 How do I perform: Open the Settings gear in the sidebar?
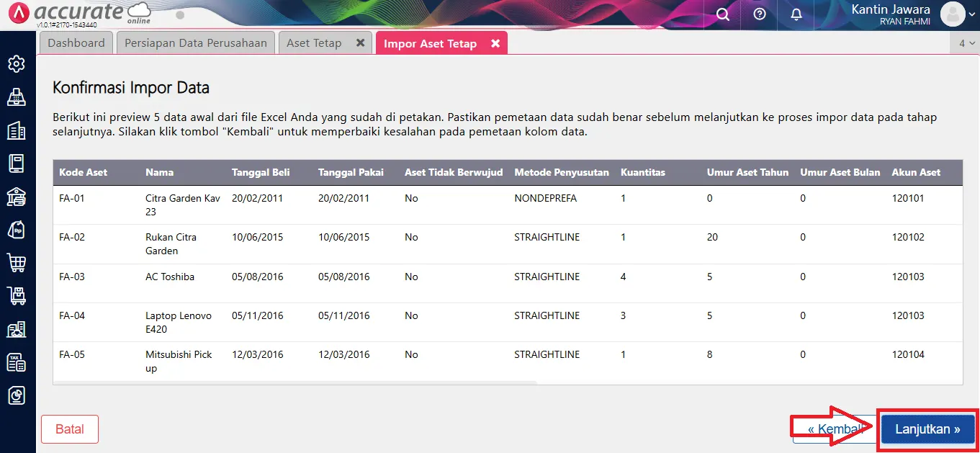(x=17, y=63)
